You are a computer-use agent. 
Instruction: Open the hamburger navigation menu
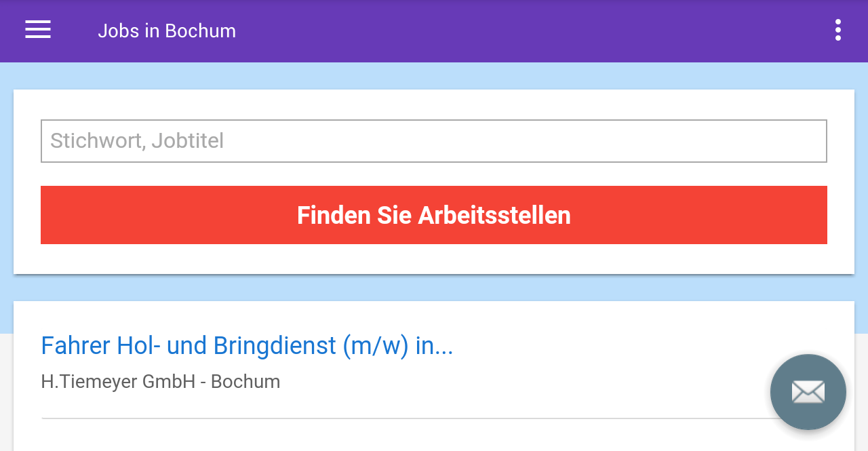[x=38, y=30]
